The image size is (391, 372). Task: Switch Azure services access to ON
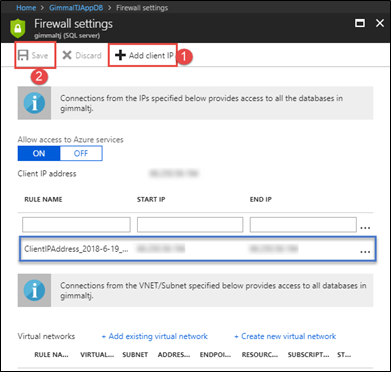[39, 153]
